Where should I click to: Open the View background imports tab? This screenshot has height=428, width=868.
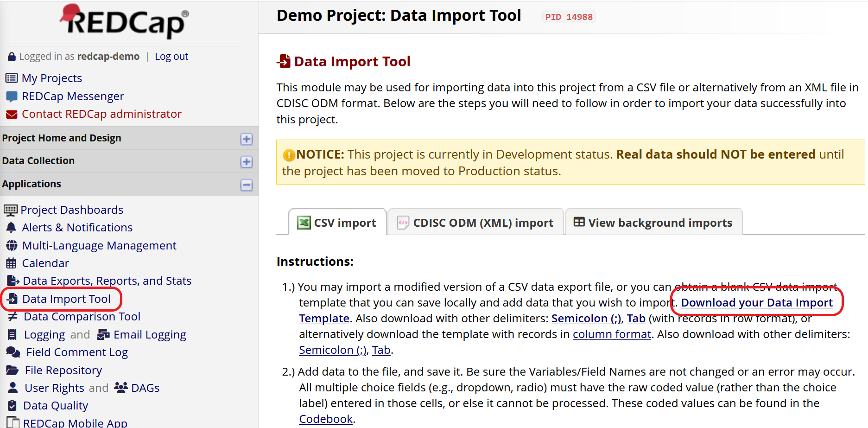tap(653, 223)
